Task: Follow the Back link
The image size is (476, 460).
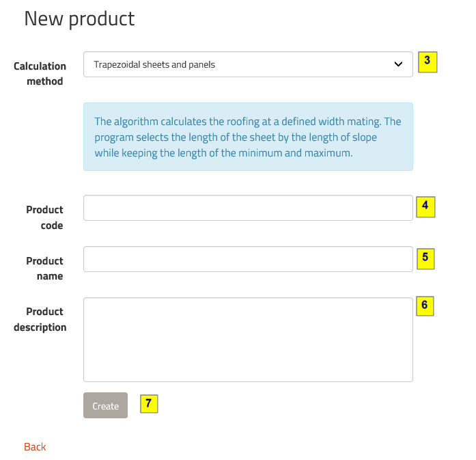Action: tap(35, 447)
